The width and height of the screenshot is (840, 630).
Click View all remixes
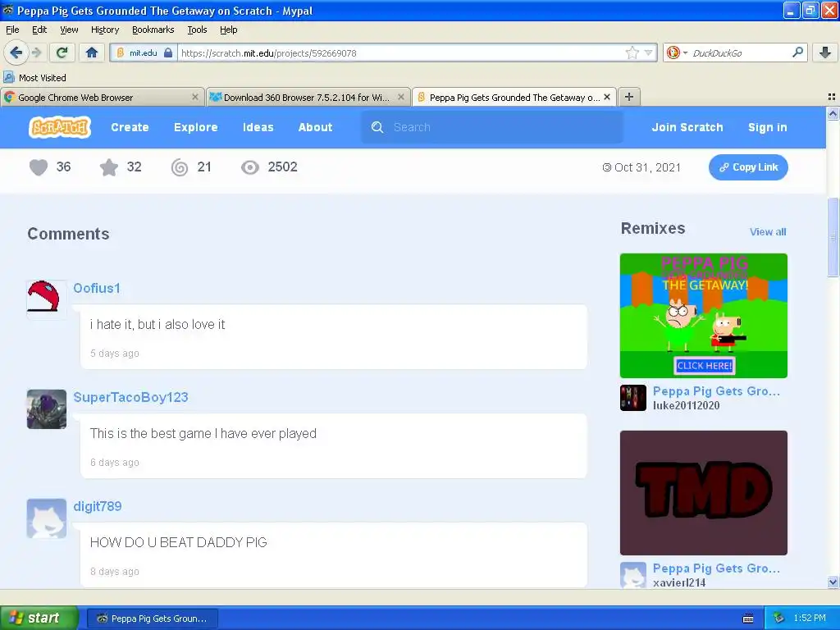tap(768, 232)
